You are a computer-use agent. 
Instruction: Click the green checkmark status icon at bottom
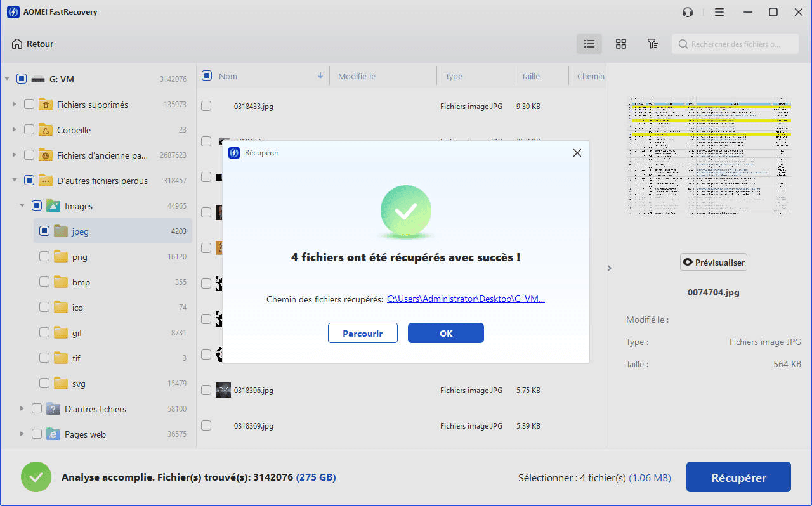click(36, 477)
